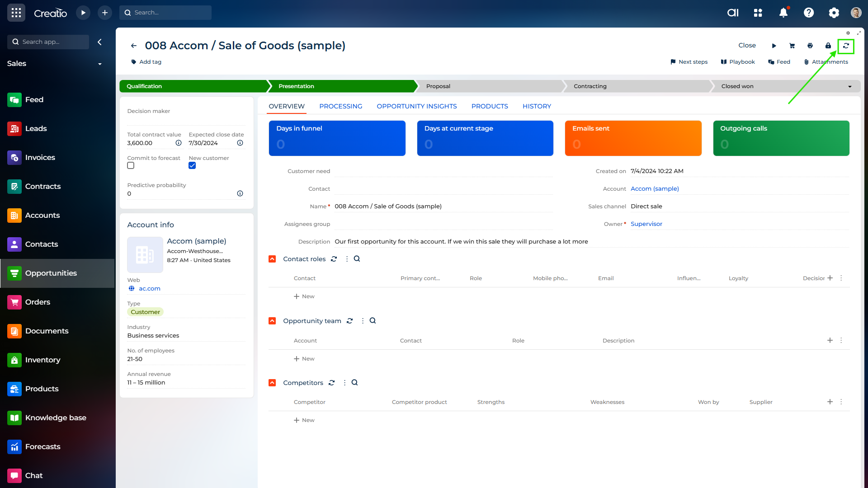Viewport: 868px width, 488px height.
Task: Click the plus add button in top bar
Action: [x=105, y=13]
